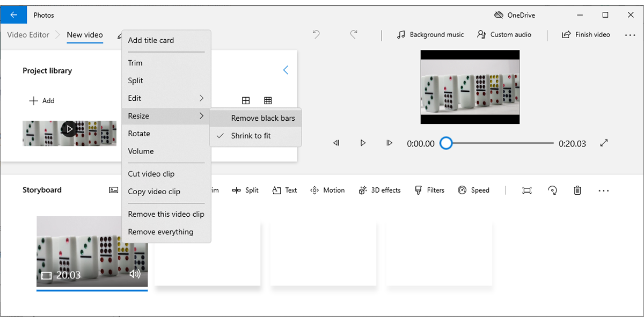This screenshot has width=644, height=322.
Task: Click the resize black bars icon
Action: (526, 190)
